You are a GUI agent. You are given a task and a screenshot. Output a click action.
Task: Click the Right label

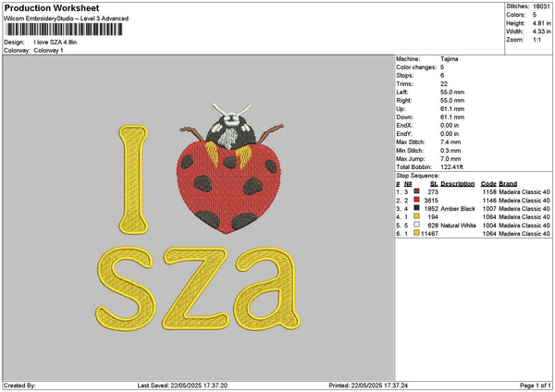404,101
